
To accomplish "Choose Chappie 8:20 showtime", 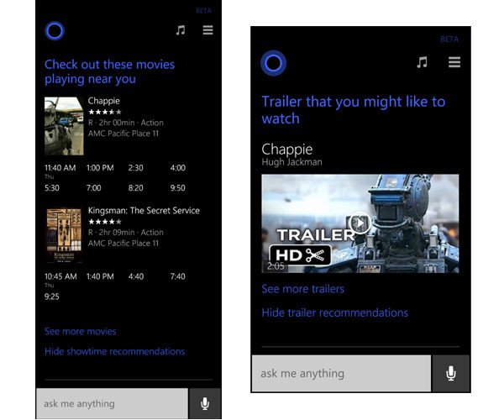I will (135, 187).
